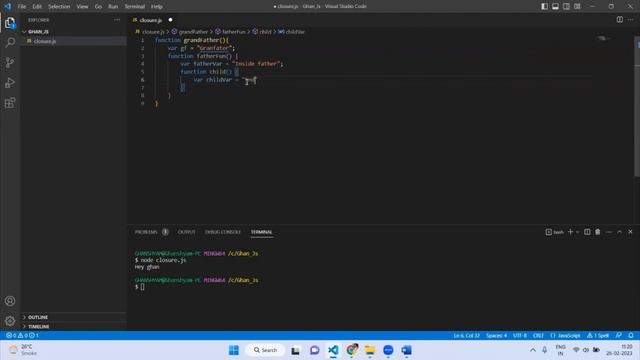This screenshot has width=640, height=360.
Task: Click the taskbar Search box
Action: 265,350
